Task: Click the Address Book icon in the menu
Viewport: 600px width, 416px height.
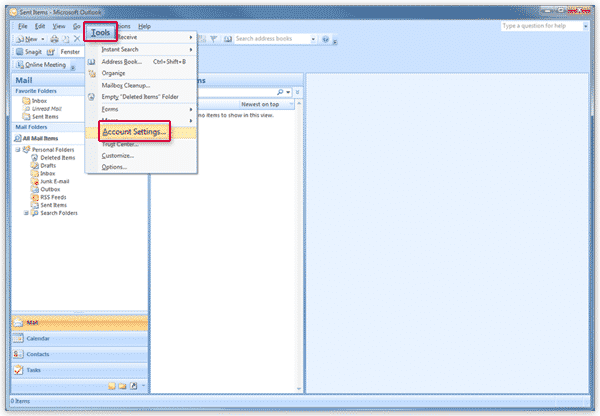Action: pos(92,62)
